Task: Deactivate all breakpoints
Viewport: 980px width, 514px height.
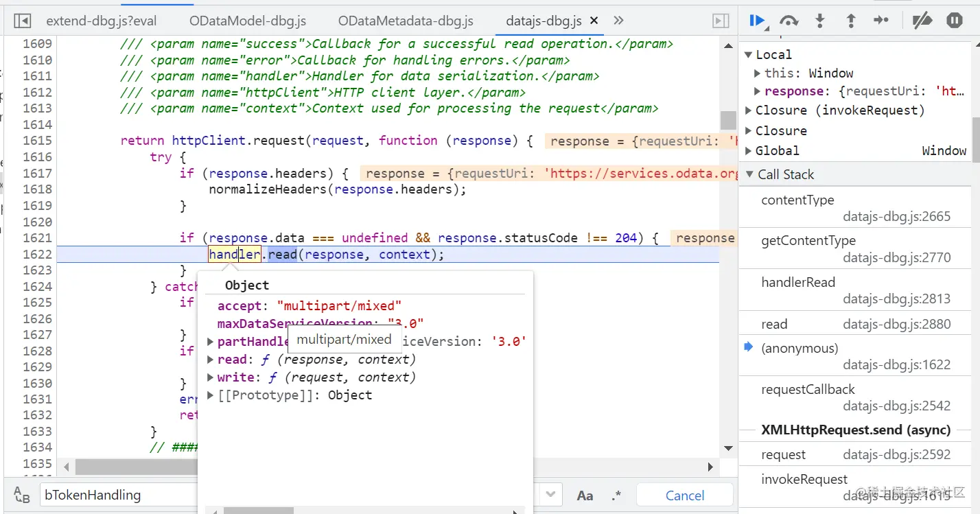Action: (922, 21)
